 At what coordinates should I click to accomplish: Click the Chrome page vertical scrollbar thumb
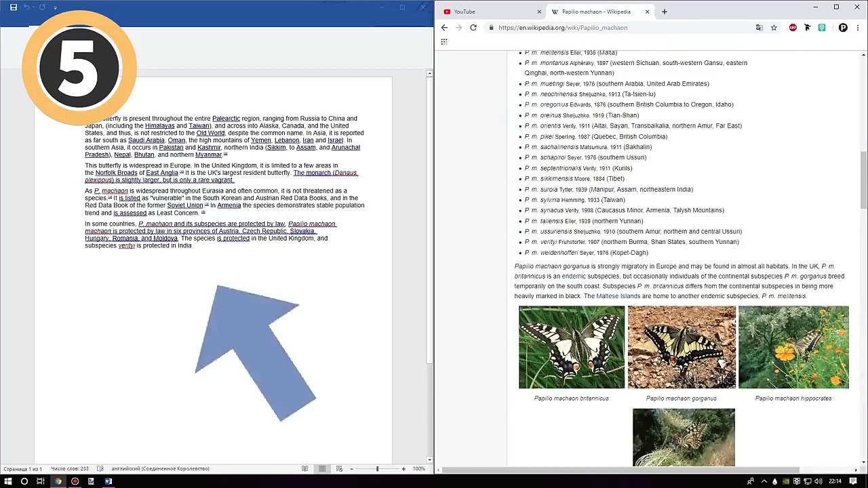coord(863,180)
